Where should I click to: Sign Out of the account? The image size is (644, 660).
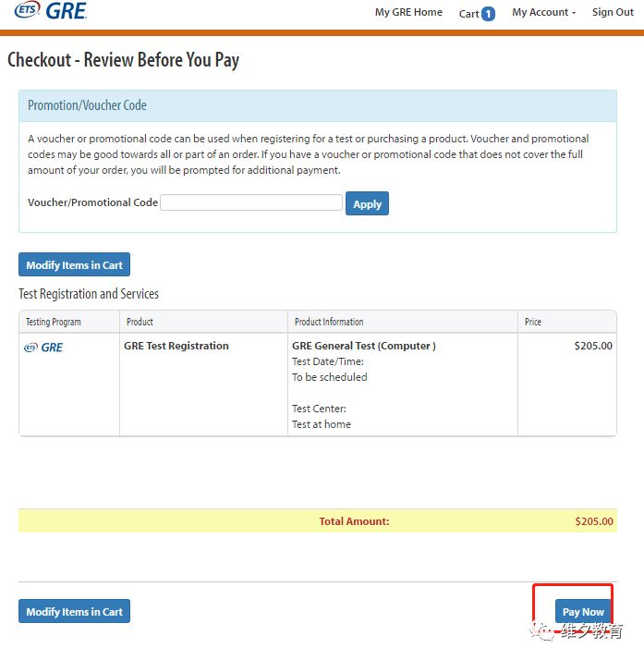[x=613, y=12]
